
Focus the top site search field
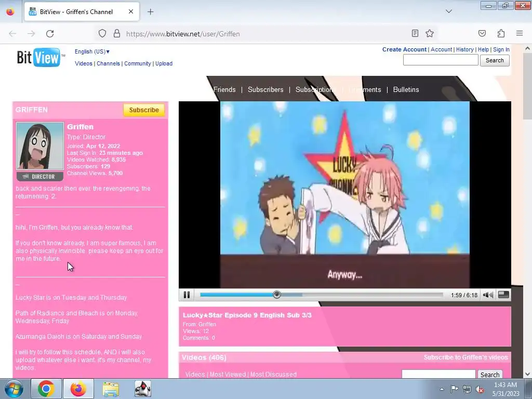(441, 60)
